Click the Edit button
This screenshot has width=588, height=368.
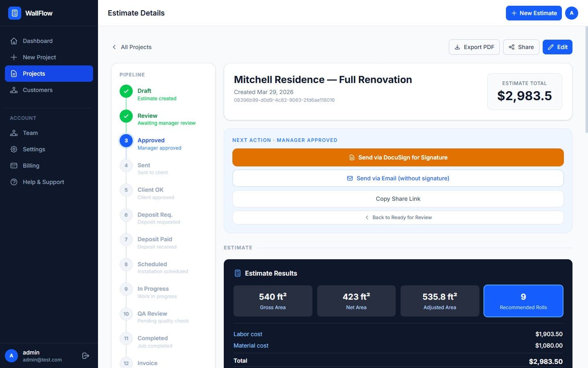pos(557,47)
